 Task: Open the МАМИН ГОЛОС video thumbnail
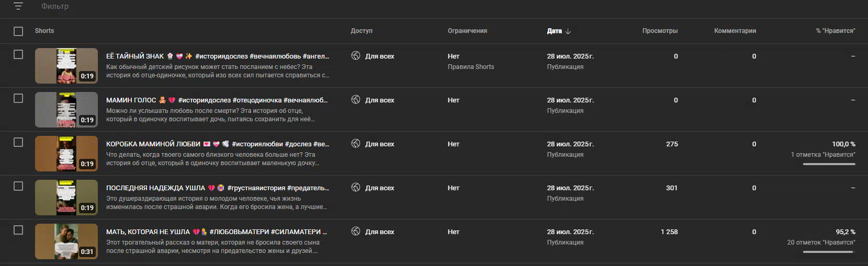[66, 110]
